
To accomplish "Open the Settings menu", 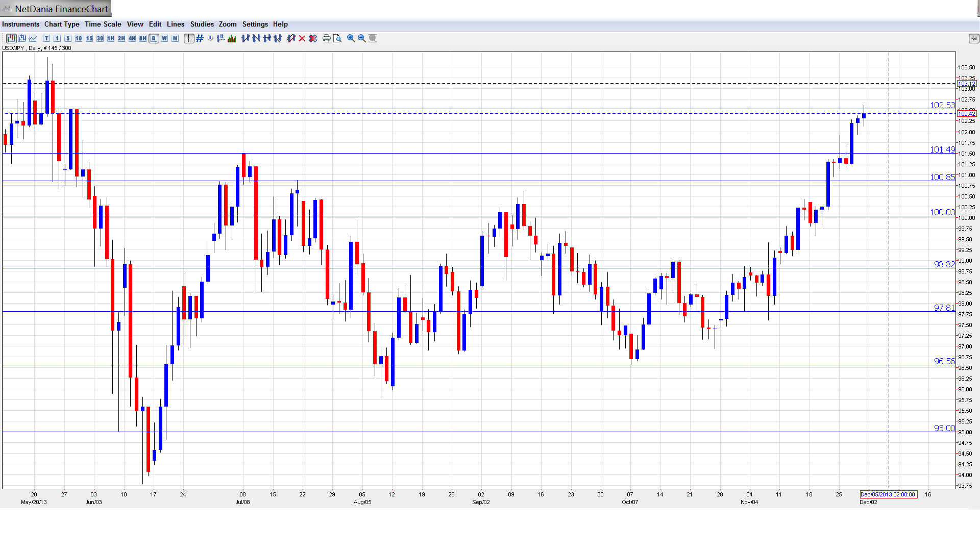I will [x=255, y=24].
